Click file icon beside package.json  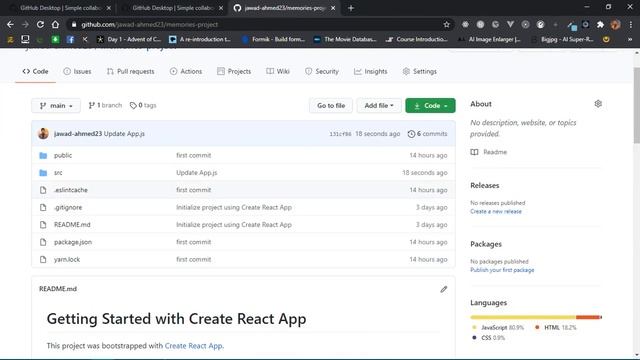click(43, 242)
